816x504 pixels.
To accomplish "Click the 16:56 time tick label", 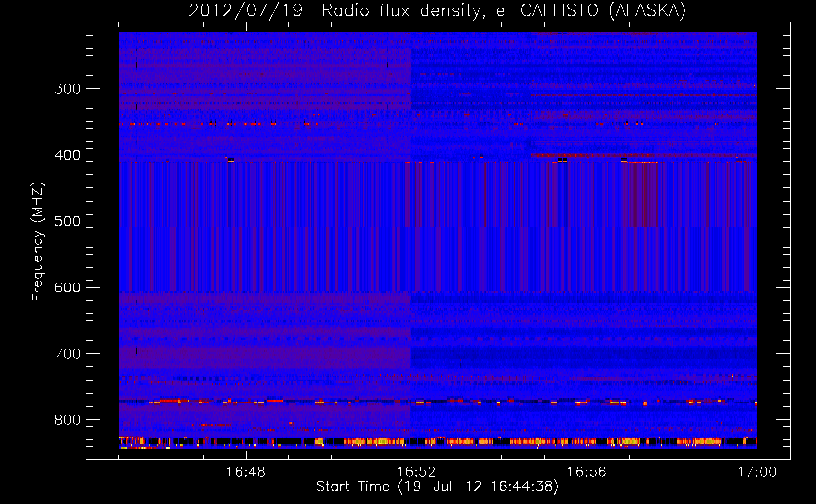I will [x=587, y=472].
